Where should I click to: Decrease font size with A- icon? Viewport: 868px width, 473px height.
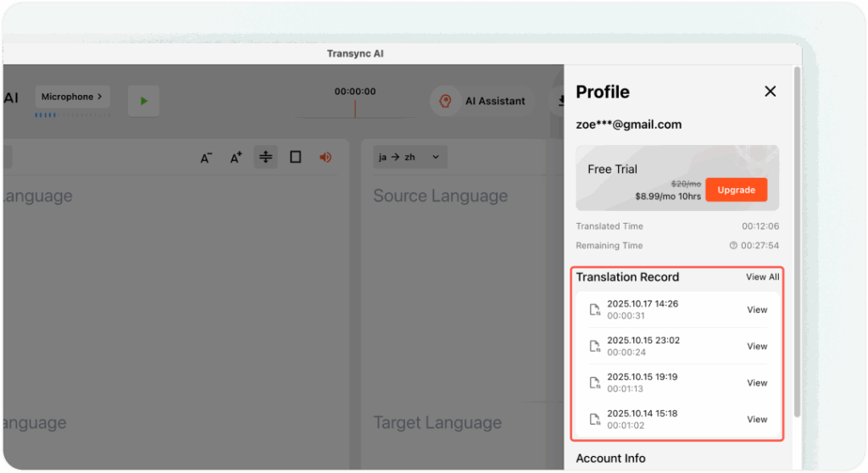pyautogui.click(x=206, y=158)
